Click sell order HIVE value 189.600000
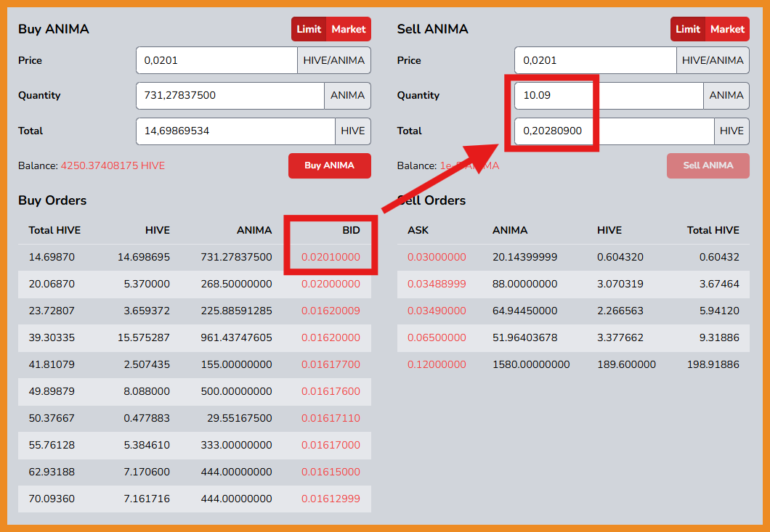Image resolution: width=770 pixels, height=532 pixels. (x=627, y=364)
